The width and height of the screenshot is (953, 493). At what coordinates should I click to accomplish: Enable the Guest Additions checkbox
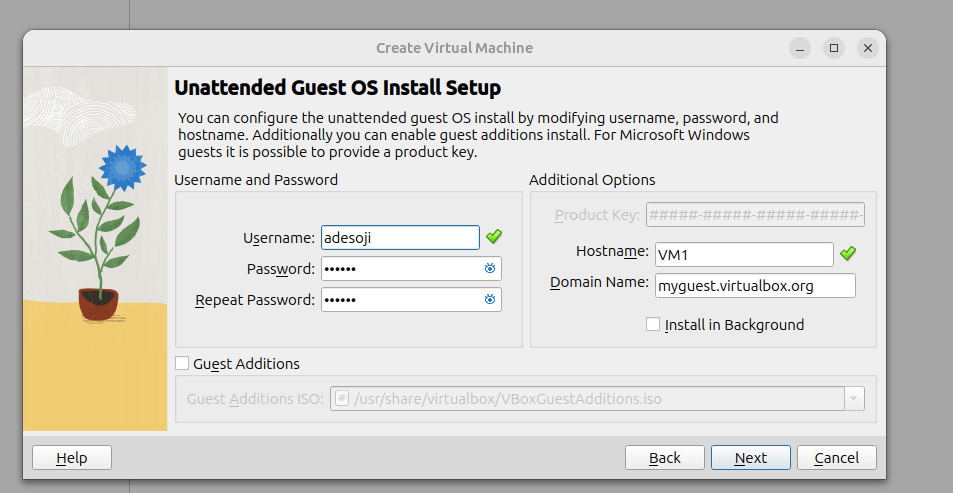coord(182,364)
